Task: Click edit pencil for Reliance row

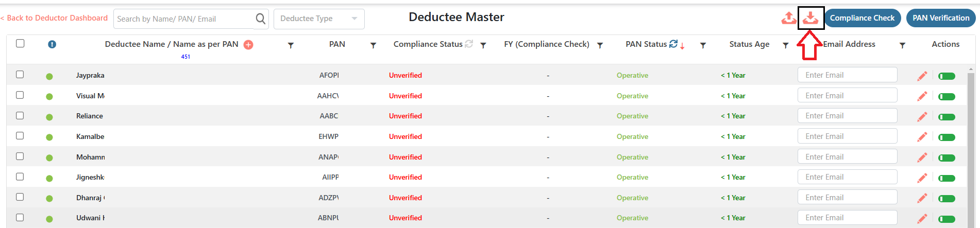Action: [922, 117]
